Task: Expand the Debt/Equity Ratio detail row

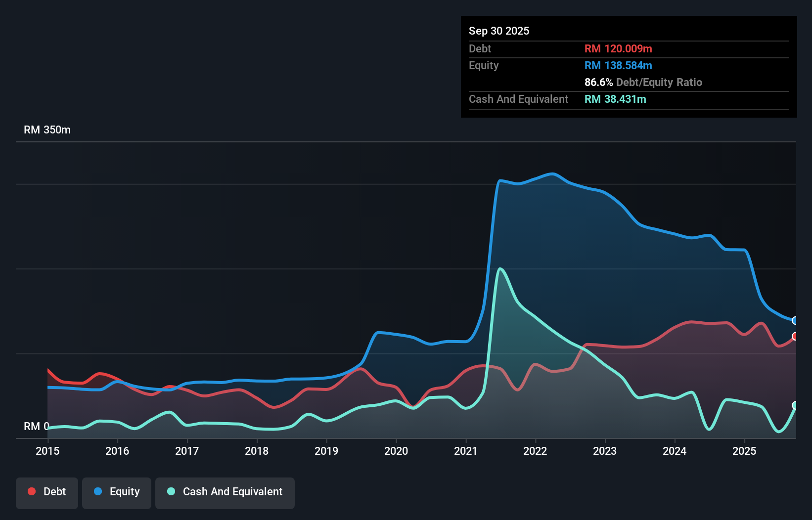Action: tap(643, 82)
